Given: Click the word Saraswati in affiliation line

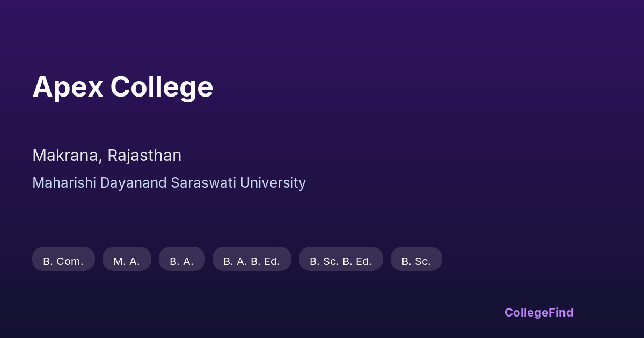Looking at the screenshot, I should coord(203,183).
